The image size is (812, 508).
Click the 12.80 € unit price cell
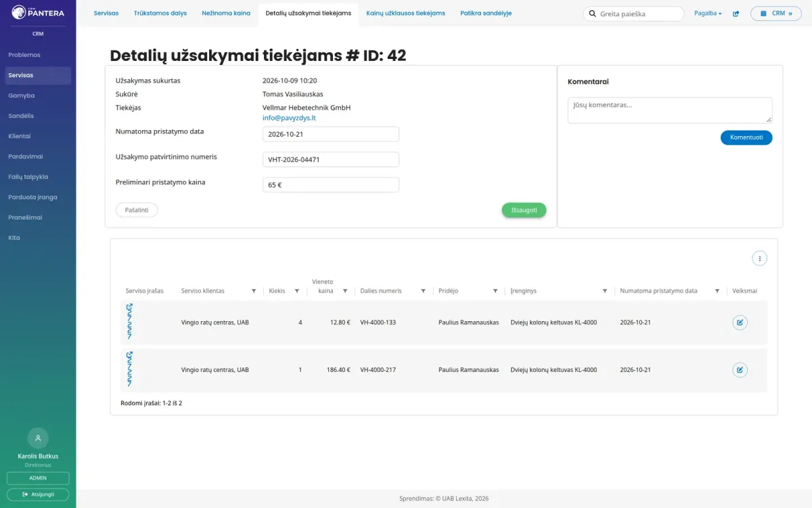(x=340, y=322)
